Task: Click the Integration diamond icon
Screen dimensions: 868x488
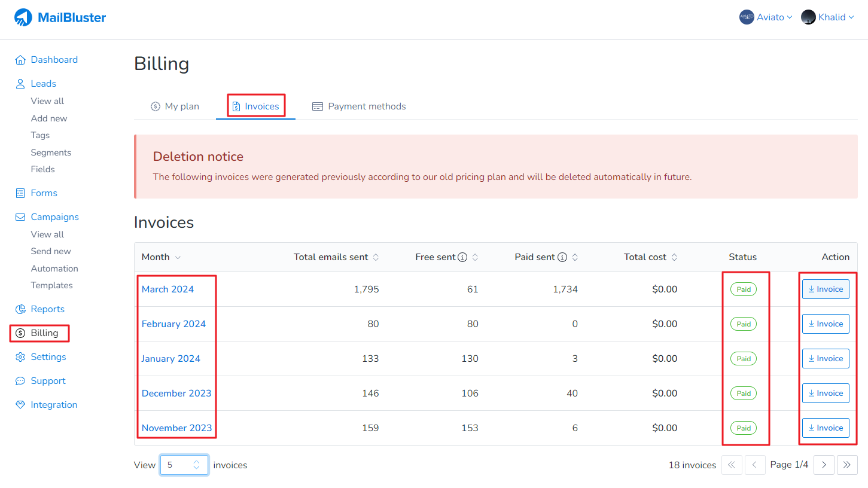Action: pos(20,405)
